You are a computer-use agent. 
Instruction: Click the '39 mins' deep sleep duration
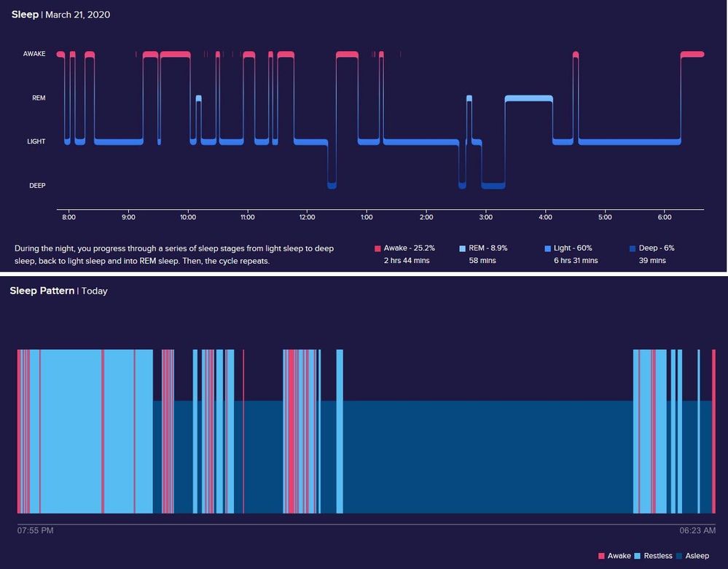point(652,261)
